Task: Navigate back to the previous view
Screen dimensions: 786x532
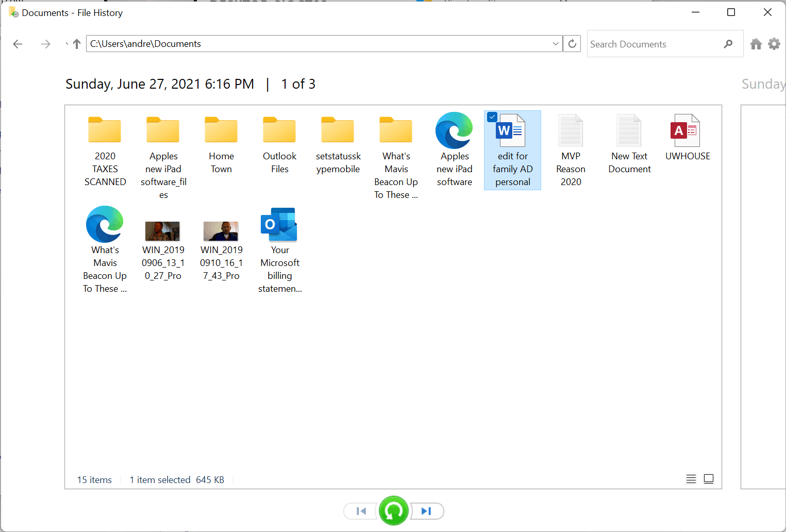Action: click(x=18, y=44)
